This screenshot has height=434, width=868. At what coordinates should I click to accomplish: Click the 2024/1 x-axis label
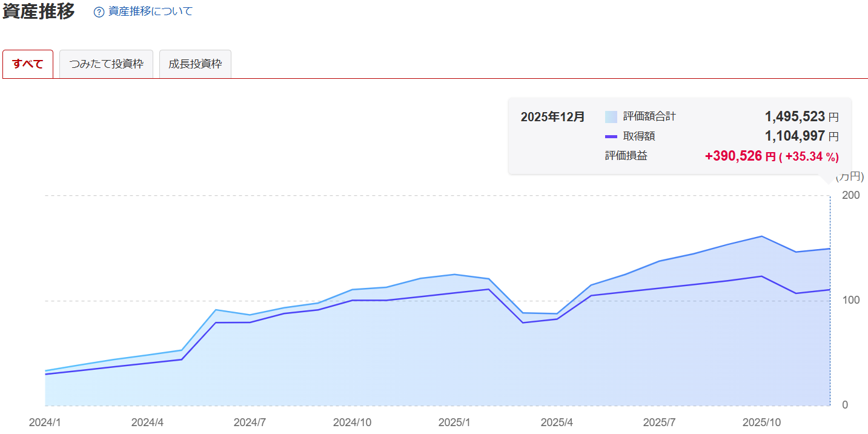coord(45,422)
